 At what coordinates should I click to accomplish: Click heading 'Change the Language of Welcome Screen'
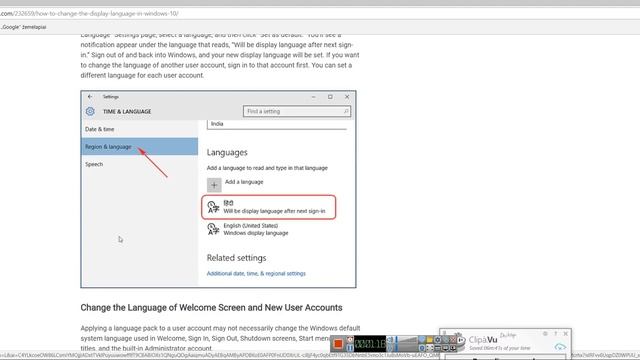211,308
